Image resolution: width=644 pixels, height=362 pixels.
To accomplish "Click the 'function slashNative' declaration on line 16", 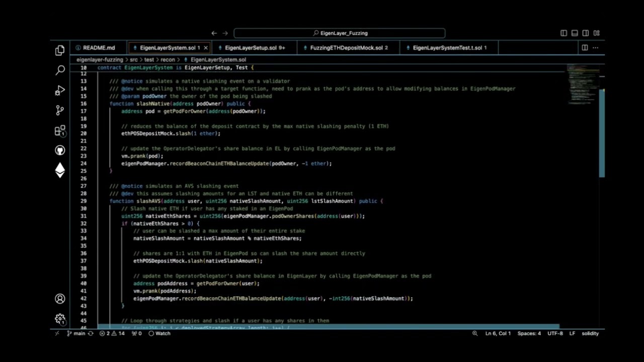I will click(x=180, y=104).
